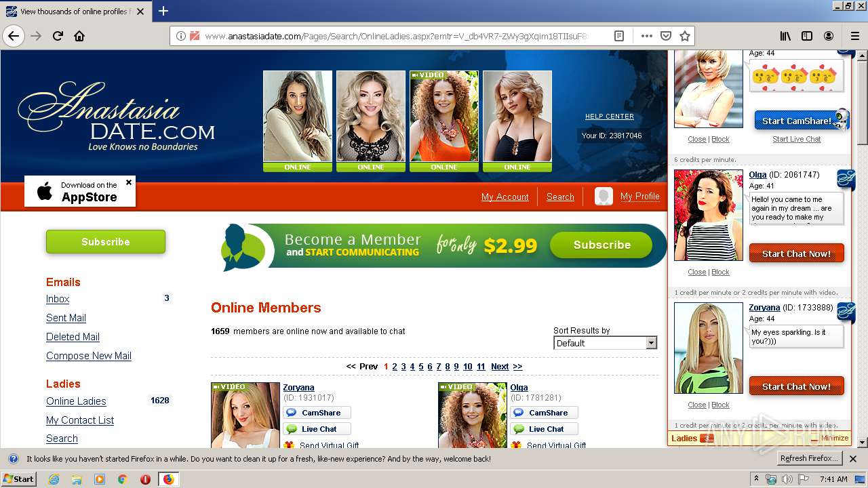
Task: Start Chat Now with Zoryana ID 1733888
Action: [x=796, y=386]
